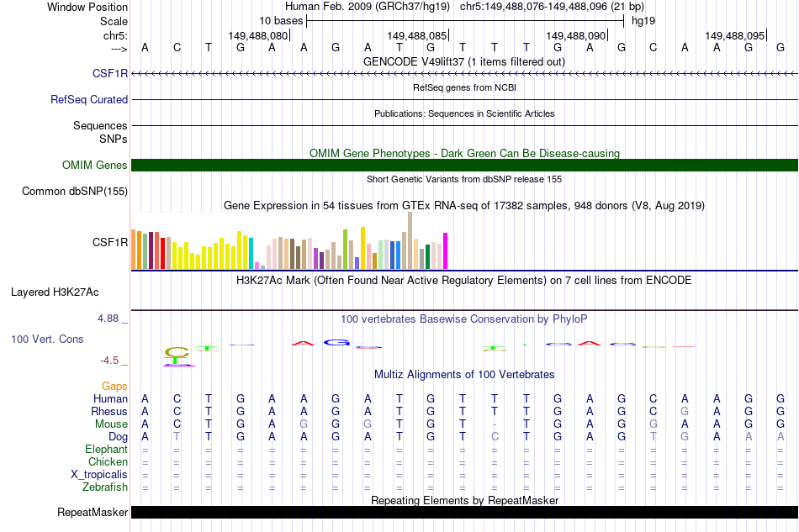Image resolution: width=799 pixels, height=532 pixels.
Task: Click the chr5: ruler label
Action: click(115, 35)
